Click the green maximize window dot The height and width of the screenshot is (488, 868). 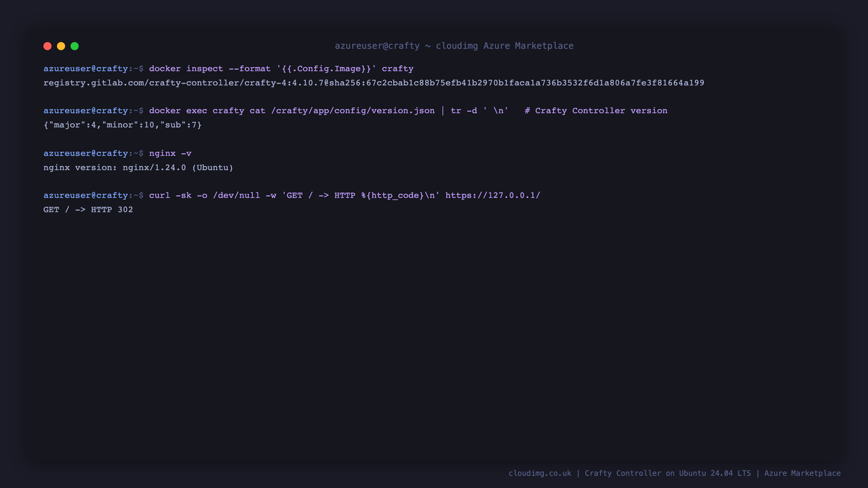[75, 46]
